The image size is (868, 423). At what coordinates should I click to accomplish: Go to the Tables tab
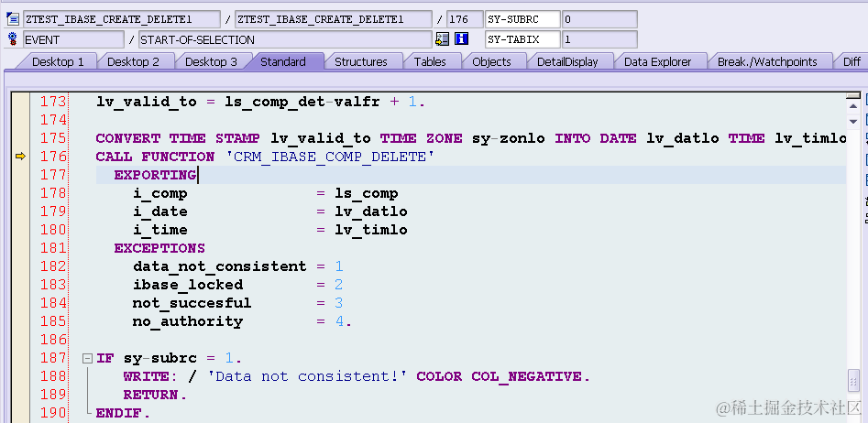coord(430,62)
